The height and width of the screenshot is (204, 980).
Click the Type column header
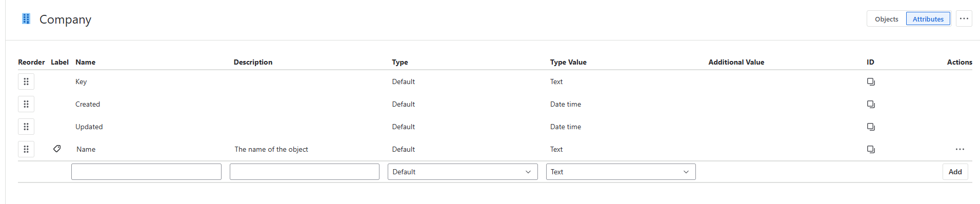[x=400, y=62]
